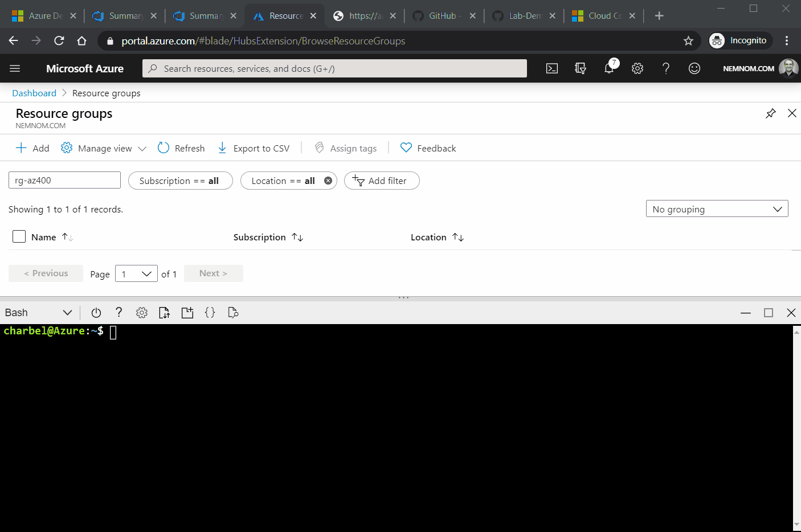Open the NEMNOM.COM account avatar

pos(788,68)
